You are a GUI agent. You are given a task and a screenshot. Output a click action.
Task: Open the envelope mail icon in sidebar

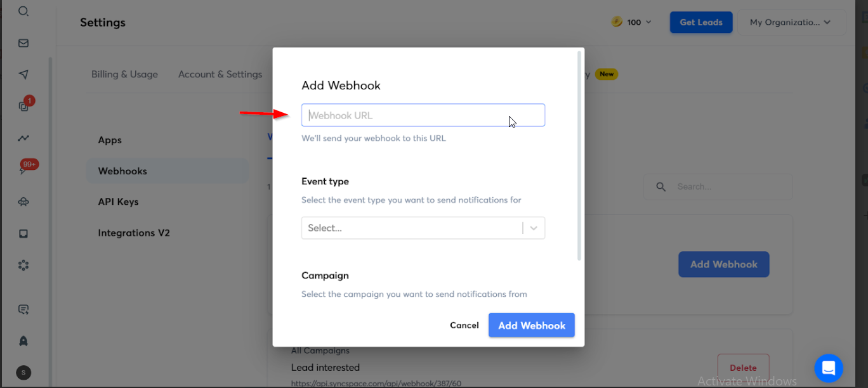pos(23,43)
